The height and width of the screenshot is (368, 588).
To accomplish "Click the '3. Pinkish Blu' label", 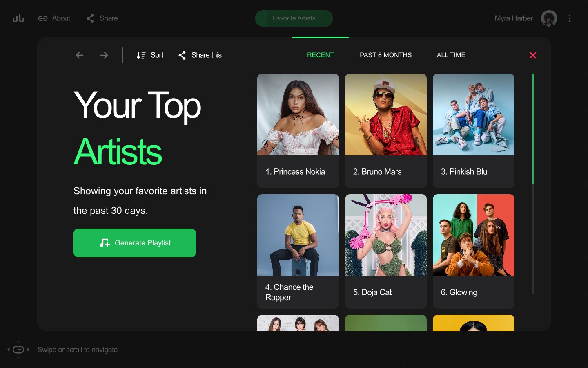I will (464, 172).
